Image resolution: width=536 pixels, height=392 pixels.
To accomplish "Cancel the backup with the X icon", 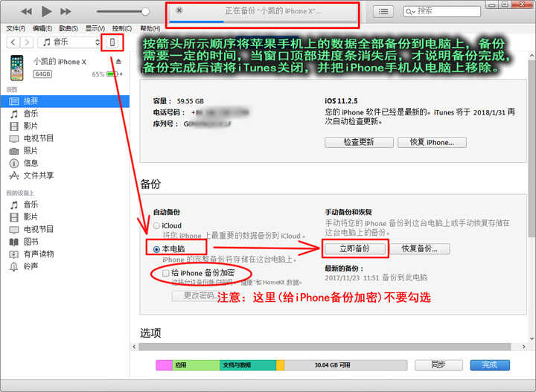I will tap(179, 10).
